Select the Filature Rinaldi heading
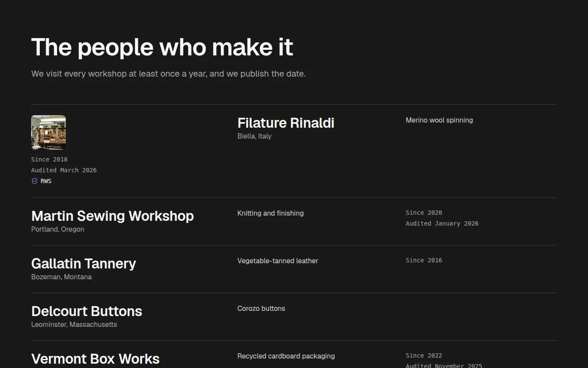The height and width of the screenshot is (368, 588). tap(286, 123)
